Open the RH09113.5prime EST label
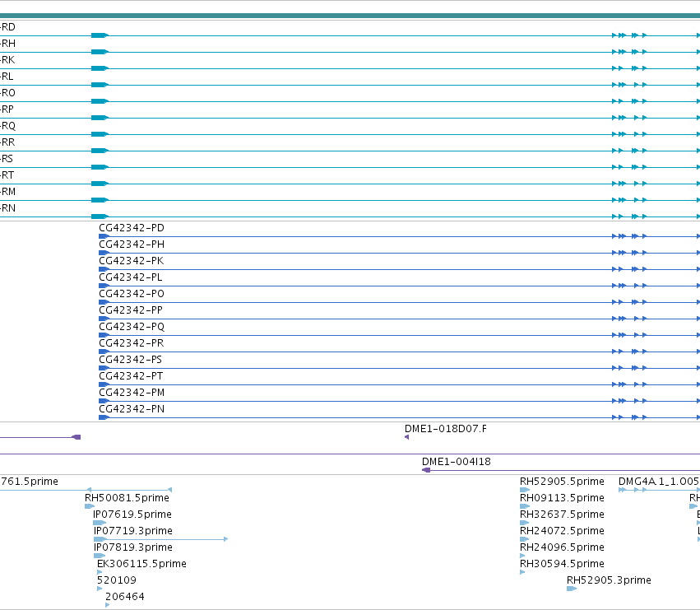This screenshot has height=610, width=700. point(562,498)
